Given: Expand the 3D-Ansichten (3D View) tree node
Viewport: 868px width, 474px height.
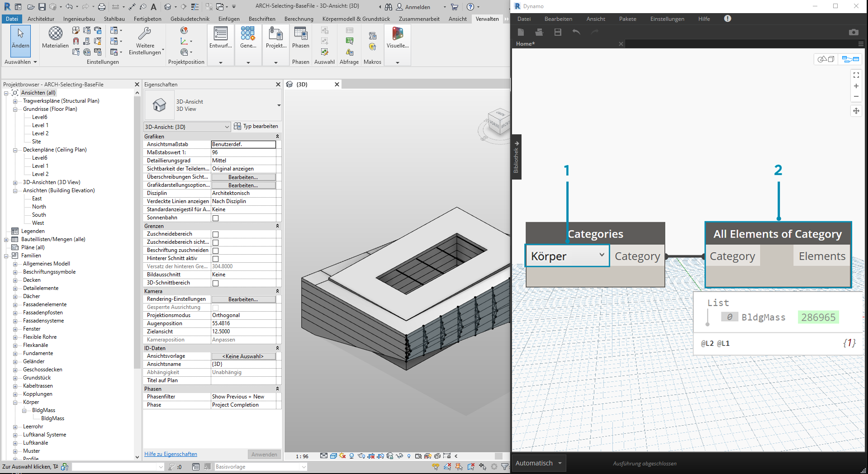Looking at the screenshot, I should [x=15, y=183].
